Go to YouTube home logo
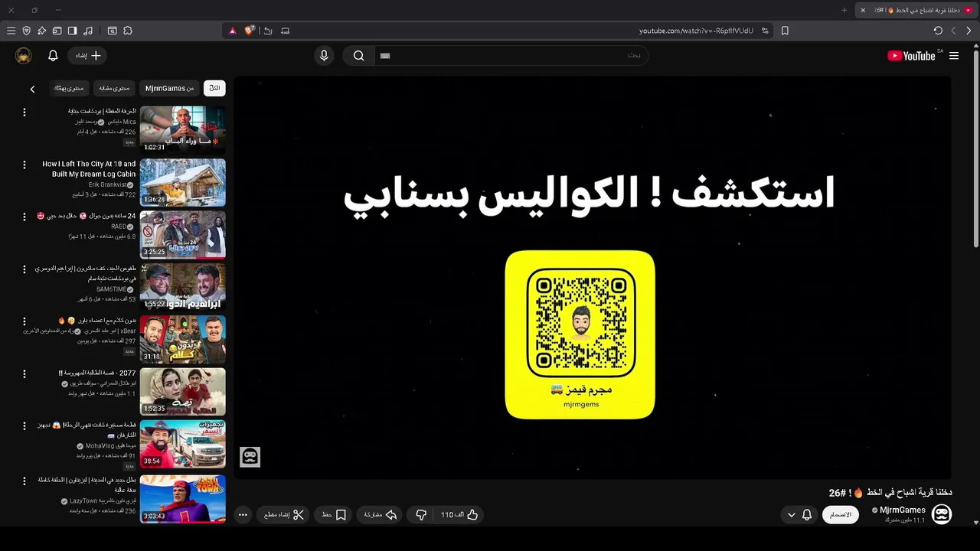The image size is (980, 551). coord(911,56)
